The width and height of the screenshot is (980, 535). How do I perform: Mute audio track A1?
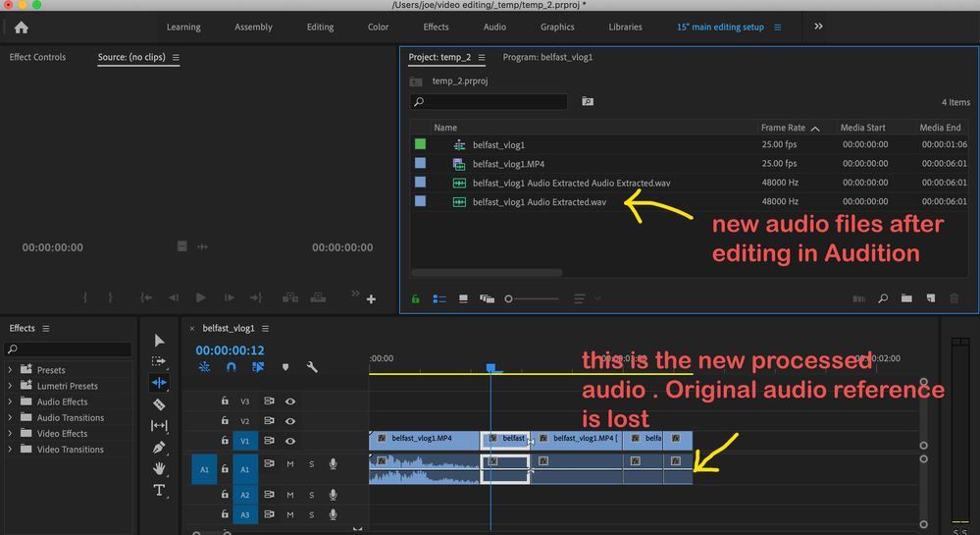[x=290, y=464]
